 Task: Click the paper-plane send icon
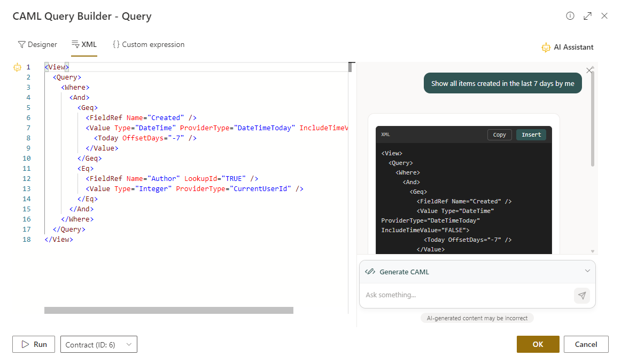coord(582,295)
